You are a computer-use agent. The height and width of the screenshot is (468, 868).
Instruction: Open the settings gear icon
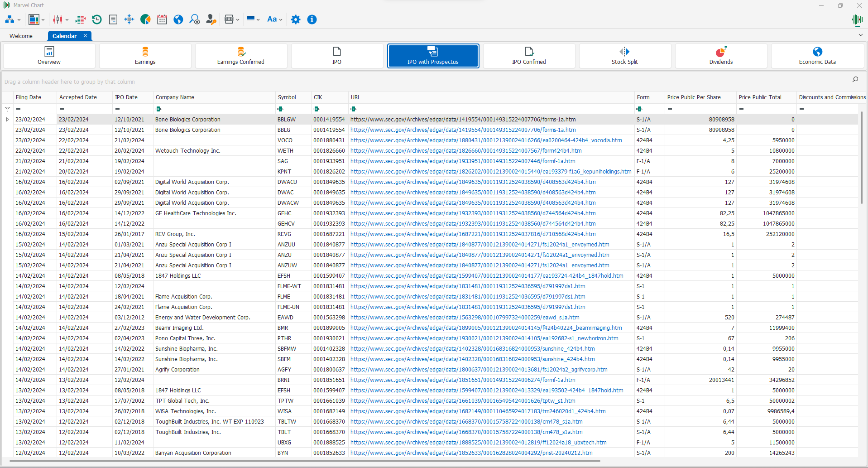(296, 19)
